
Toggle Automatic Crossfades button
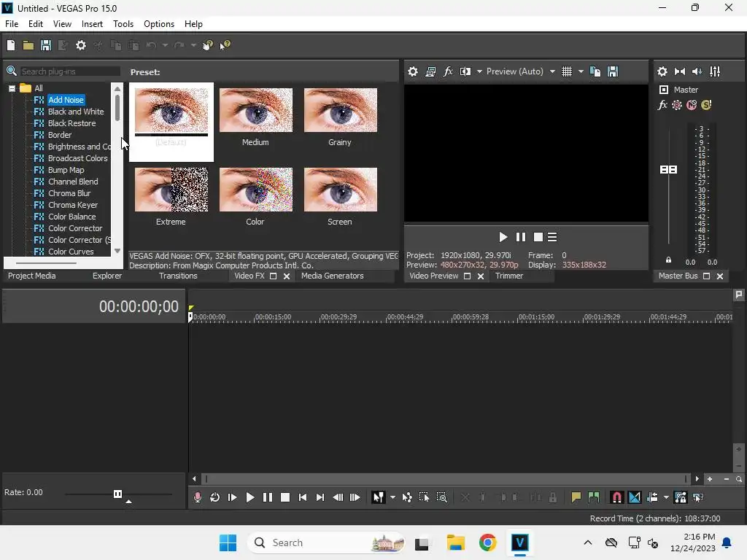click(x=635, y=497)
